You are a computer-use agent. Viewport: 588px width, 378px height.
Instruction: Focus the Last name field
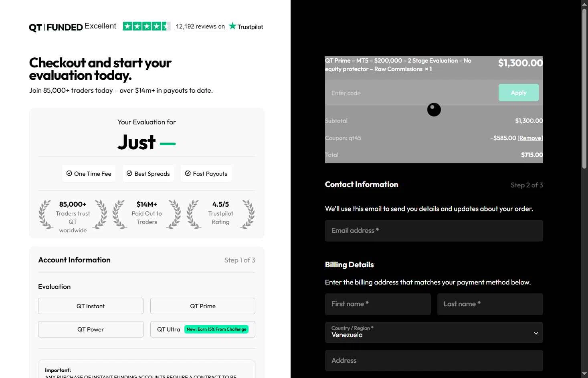click(490, 304)
